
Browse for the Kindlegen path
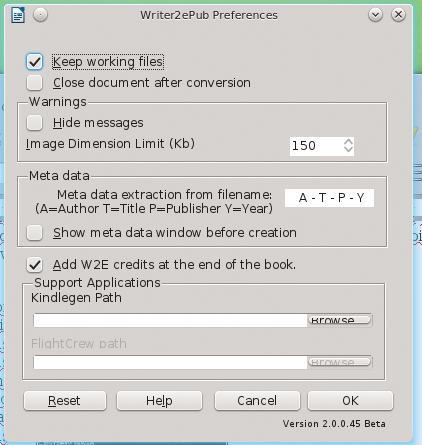[x=339, y=320]
